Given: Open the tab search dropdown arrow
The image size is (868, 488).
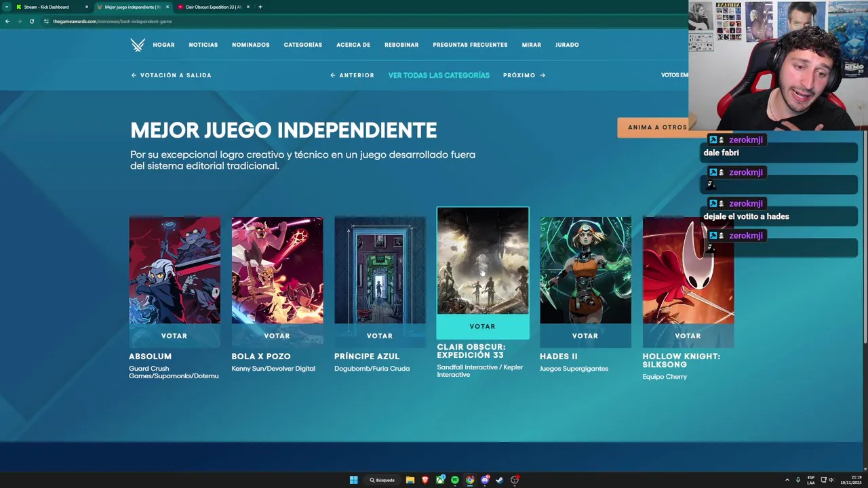Looking at the screenshot, I should [7, 7].
